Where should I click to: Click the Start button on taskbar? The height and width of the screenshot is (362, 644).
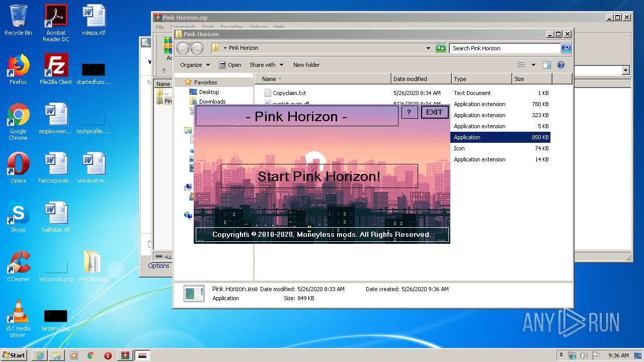[x=14, y=355]
